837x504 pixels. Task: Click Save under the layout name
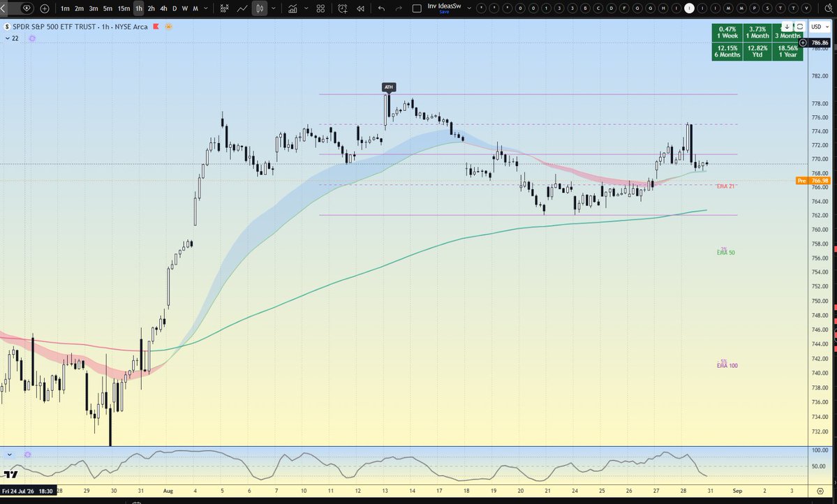(444, 12)
